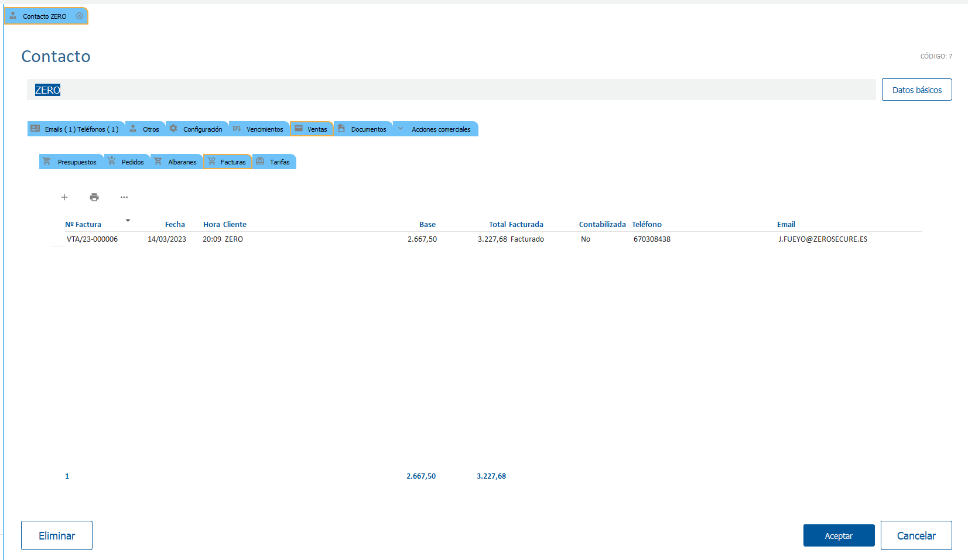Click the contact card icon on Emails tab
Screen dimensions: 968x560
[x=35, y=129]
